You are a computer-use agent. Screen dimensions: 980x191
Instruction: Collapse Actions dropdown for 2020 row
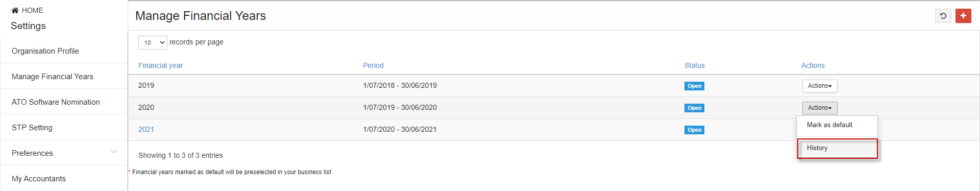[820, 108]
